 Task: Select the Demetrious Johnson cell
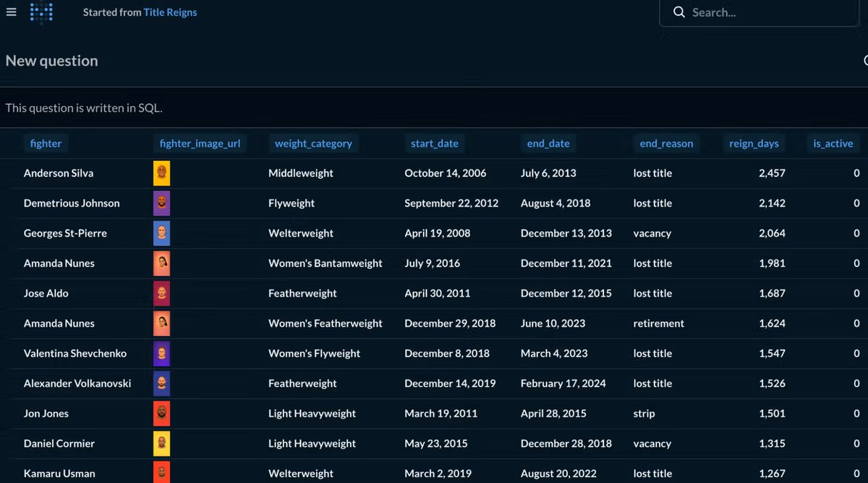coord(72,203)
